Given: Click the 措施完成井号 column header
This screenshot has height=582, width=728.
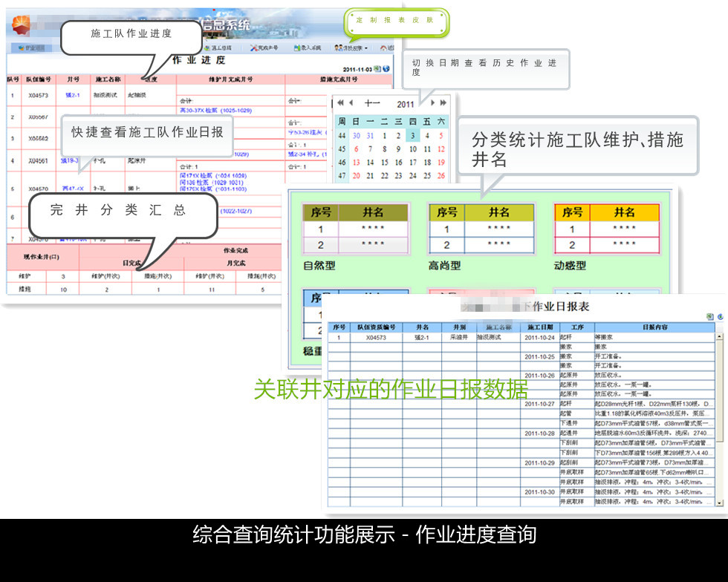Looking at the screenshot, I should [339, 79].
